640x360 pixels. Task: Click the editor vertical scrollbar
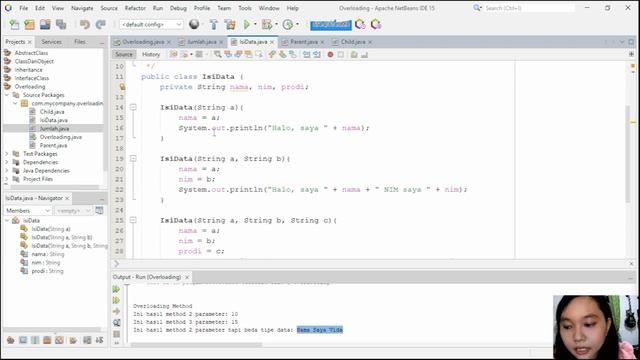628,153
